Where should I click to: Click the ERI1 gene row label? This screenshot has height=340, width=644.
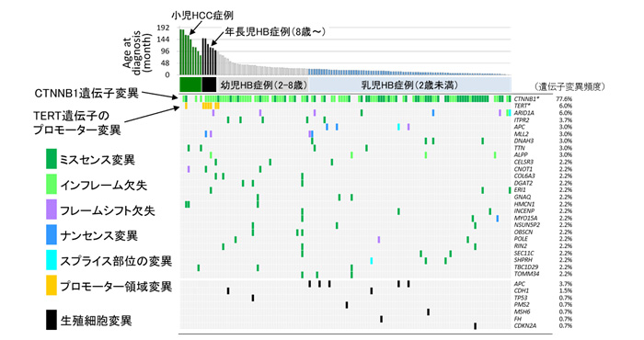(x=520, y=190)
